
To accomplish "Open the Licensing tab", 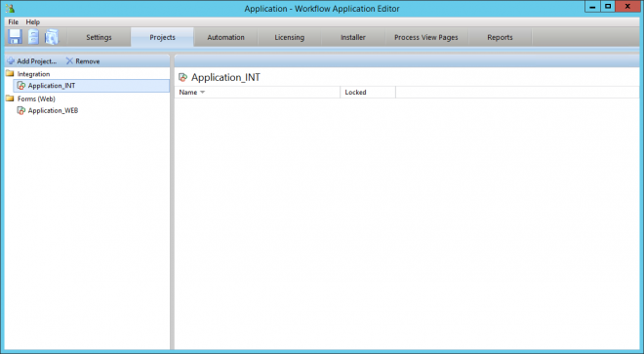I will [x=290, y=37].
